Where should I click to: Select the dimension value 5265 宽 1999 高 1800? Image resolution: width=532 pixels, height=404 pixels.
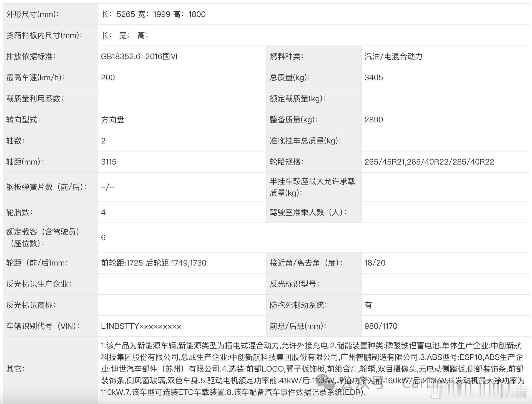click(154, 14)
